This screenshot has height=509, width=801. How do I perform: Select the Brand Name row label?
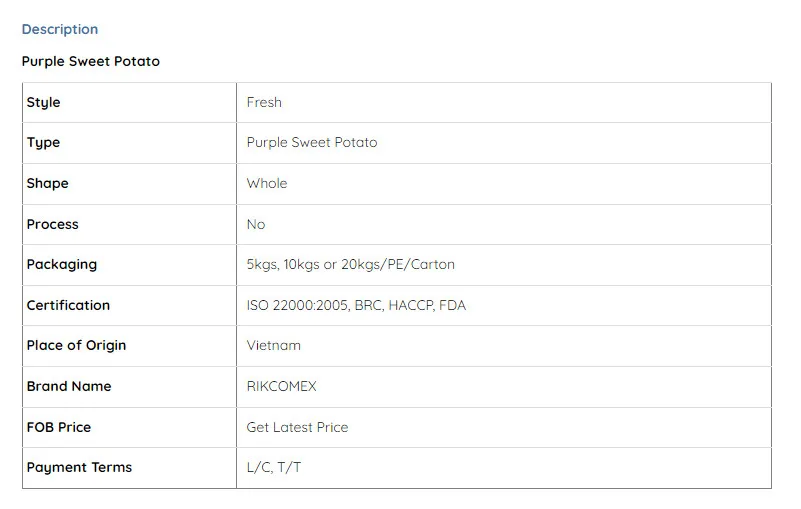click(69, 386)
